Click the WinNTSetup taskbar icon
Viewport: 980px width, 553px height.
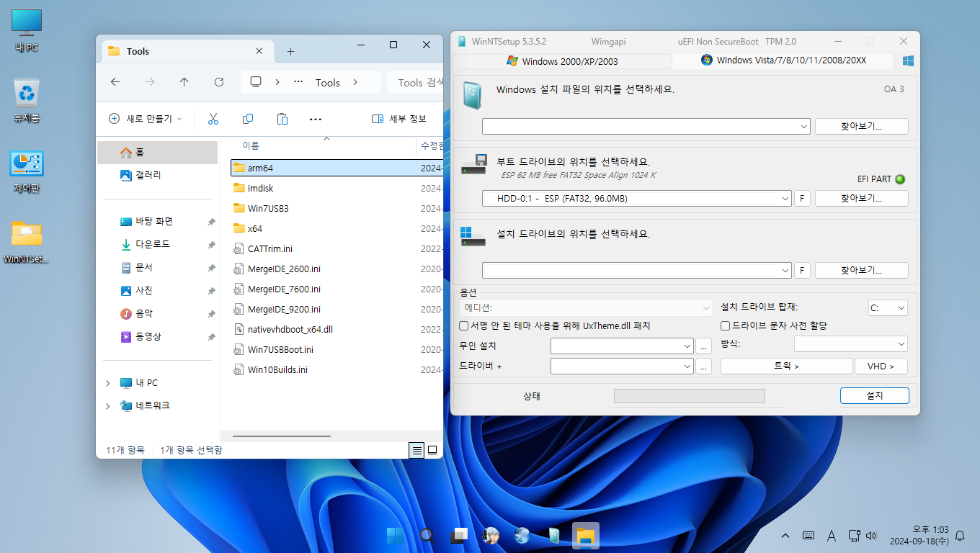554,536
